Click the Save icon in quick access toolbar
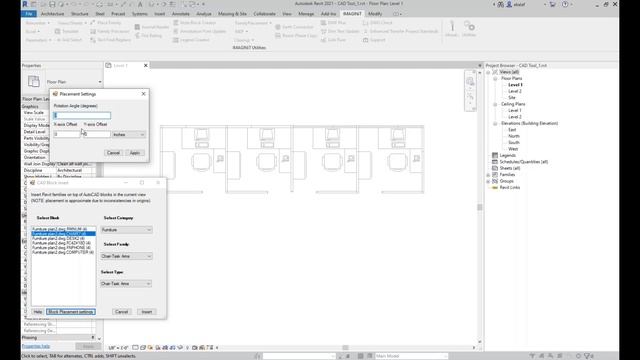Viewport: 640px width, 360px height. click(52, 4)
